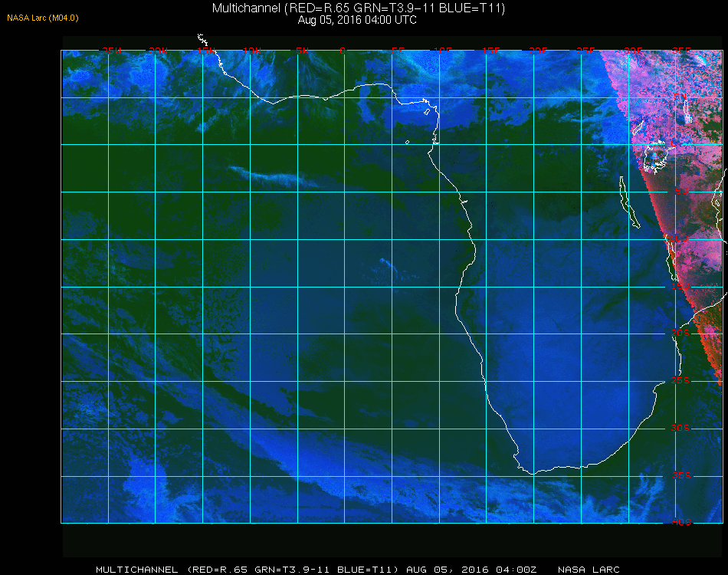Click the "25E" longitude label
This screenshot has height=575, width=728.
click(585, 51)
